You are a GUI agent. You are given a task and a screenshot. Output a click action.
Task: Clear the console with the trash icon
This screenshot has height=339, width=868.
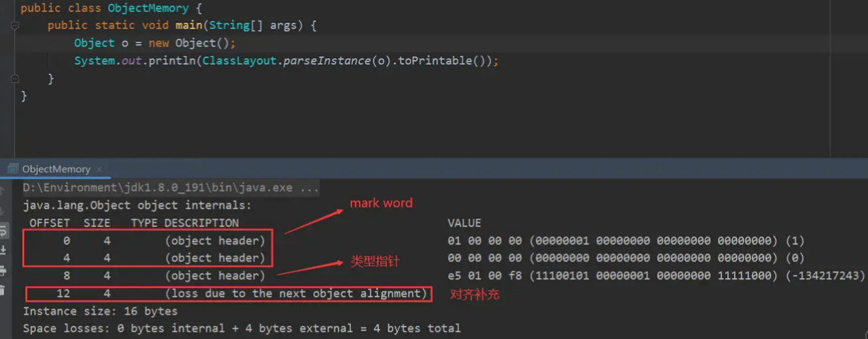point(3,290)
